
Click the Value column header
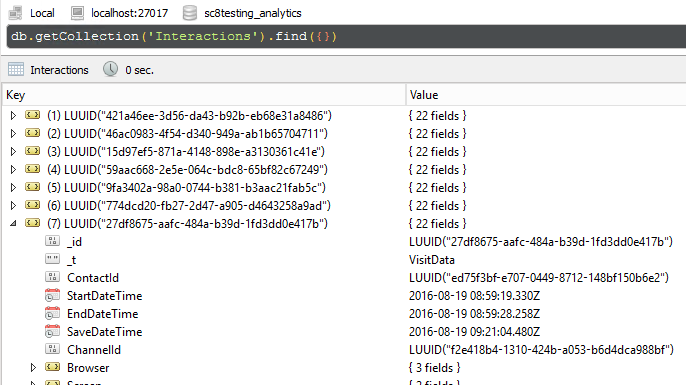point(546,95)
